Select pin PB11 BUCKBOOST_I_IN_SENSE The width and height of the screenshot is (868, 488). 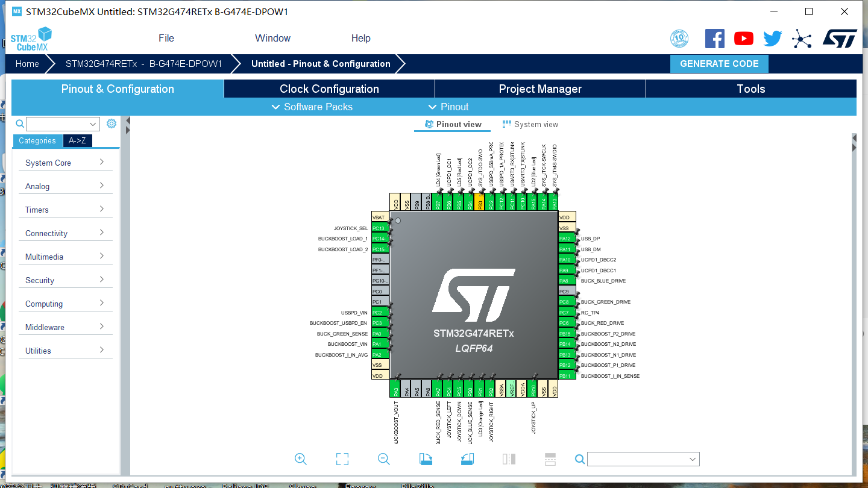pyautogui.click(x=567, y=376)
